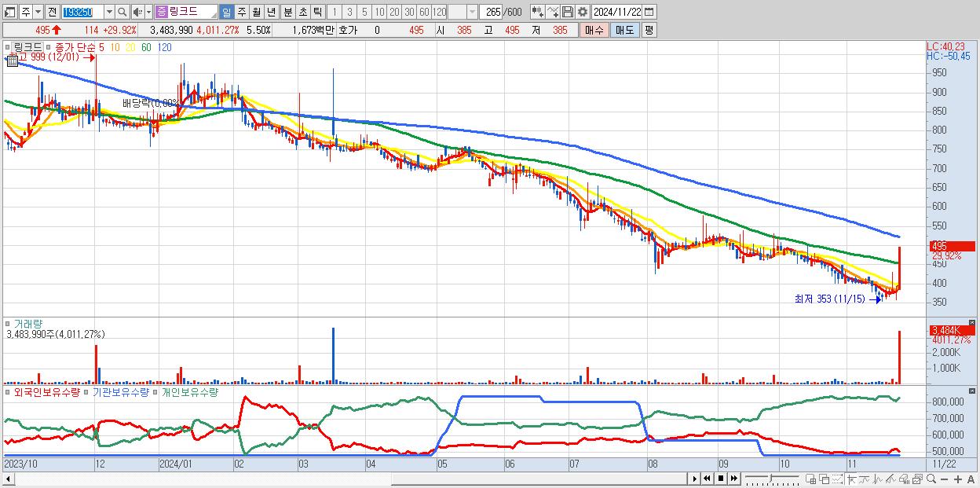Select the 주 (weekly) period toggle
980x488 pixels.
point(241,12)
